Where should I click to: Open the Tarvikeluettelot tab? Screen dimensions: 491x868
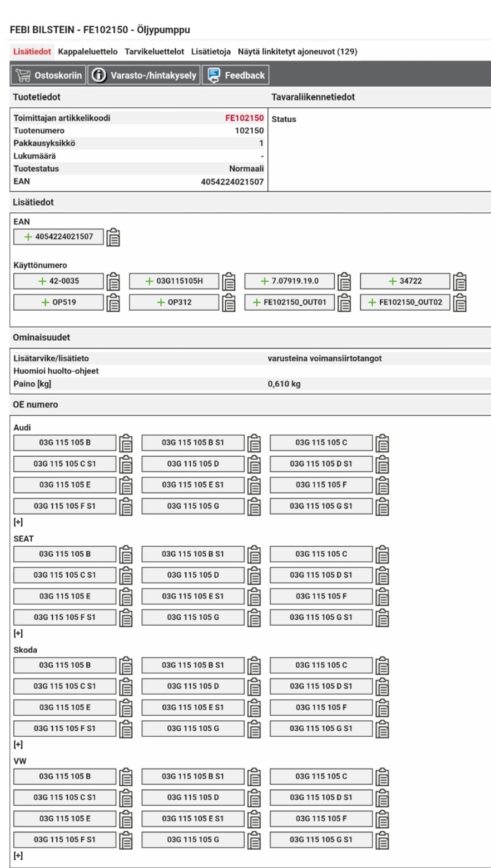coord(154,52)
